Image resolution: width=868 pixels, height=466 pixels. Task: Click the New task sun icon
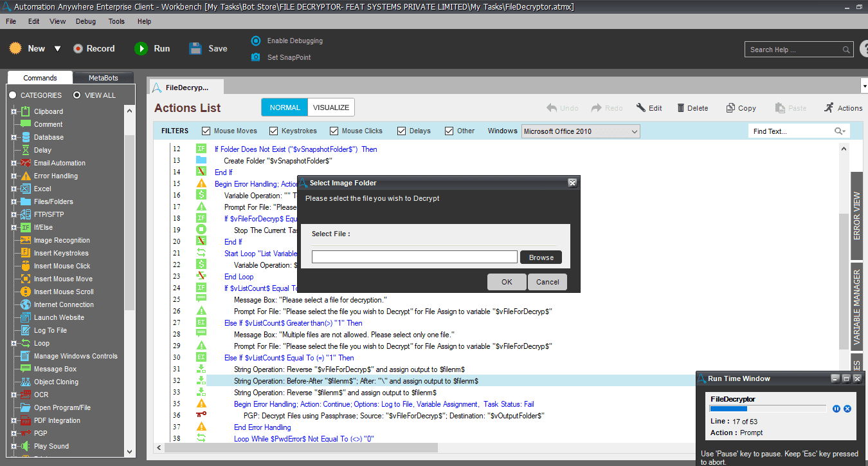[15, 48]
